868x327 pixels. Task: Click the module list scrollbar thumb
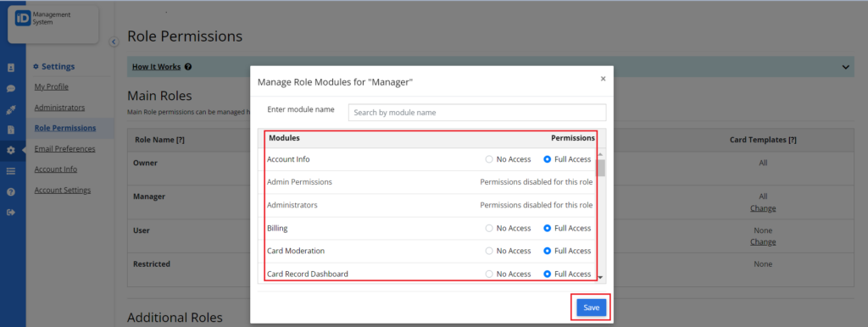pyautogui.click(x=601, y=168)
